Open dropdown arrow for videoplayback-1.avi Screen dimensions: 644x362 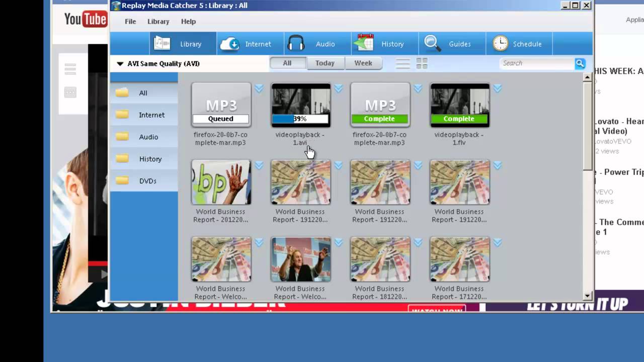tap(338, 88)
